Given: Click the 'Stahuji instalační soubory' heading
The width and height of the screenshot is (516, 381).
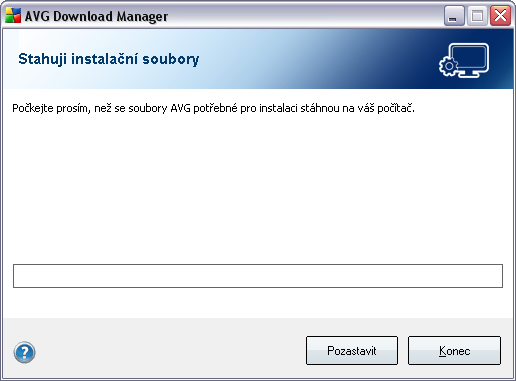Looking at the screenshot, I should [109, 59].
